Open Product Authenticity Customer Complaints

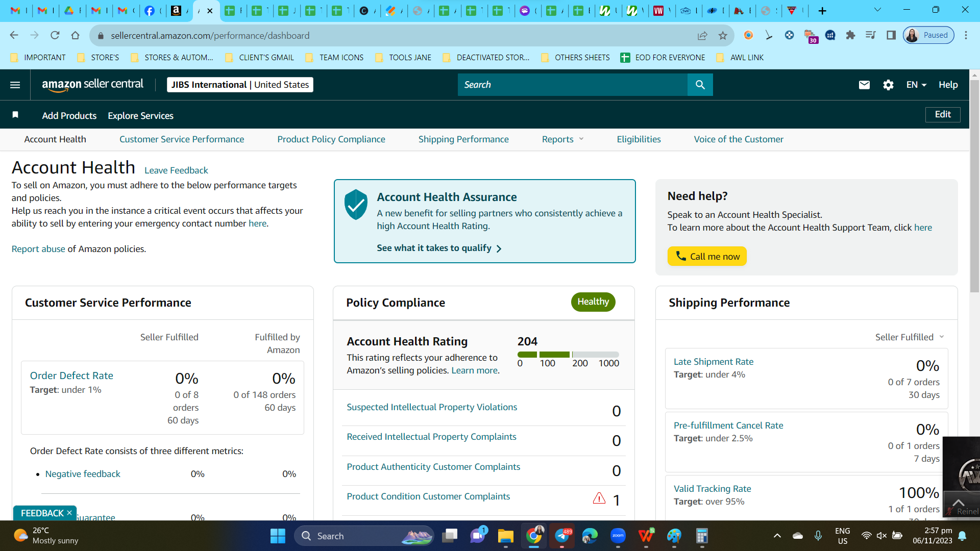click(433, 467)
